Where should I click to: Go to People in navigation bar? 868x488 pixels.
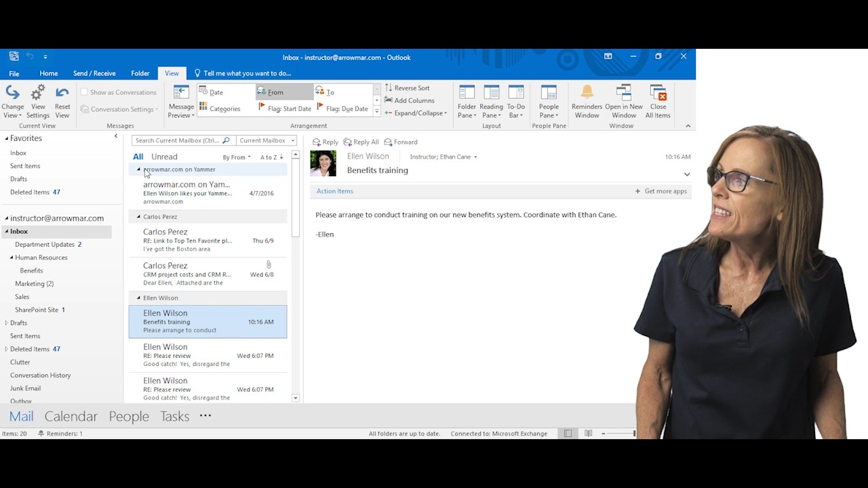pyautogui.click(x=129, y=416)
